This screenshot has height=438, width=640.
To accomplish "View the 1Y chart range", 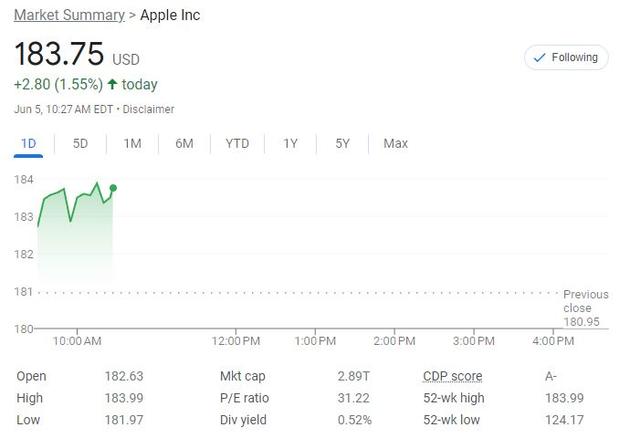I will coord(290,143).
